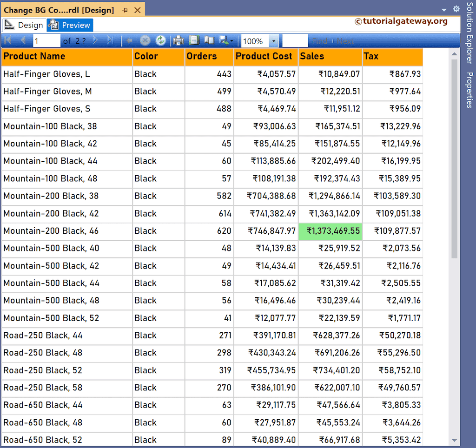Go to the previous report page

coord(22,40)
